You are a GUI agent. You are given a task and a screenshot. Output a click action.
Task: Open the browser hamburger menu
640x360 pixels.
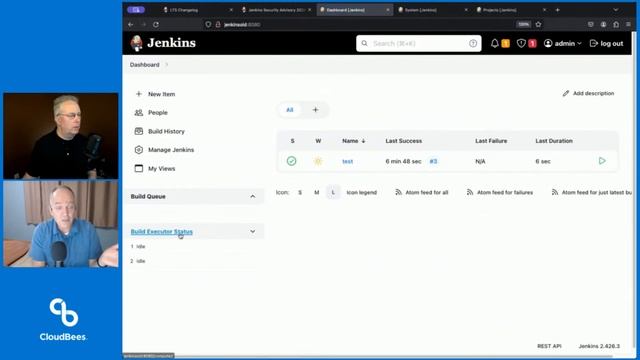[x=628, y=24]
